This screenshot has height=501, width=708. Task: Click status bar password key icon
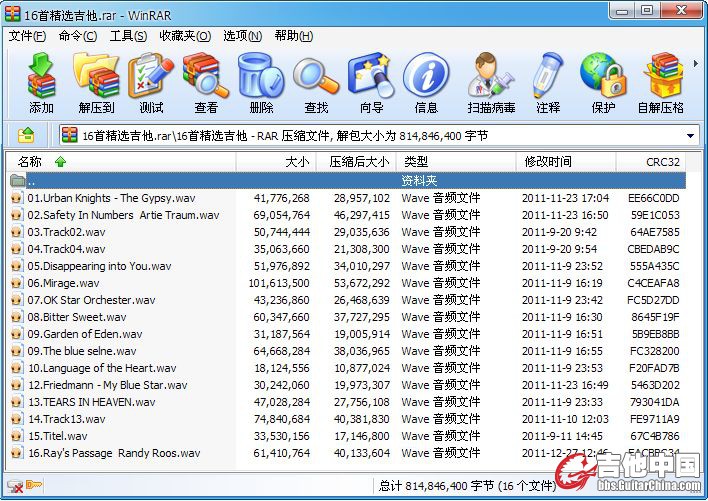pyautogui.click(x=33, y=485)
